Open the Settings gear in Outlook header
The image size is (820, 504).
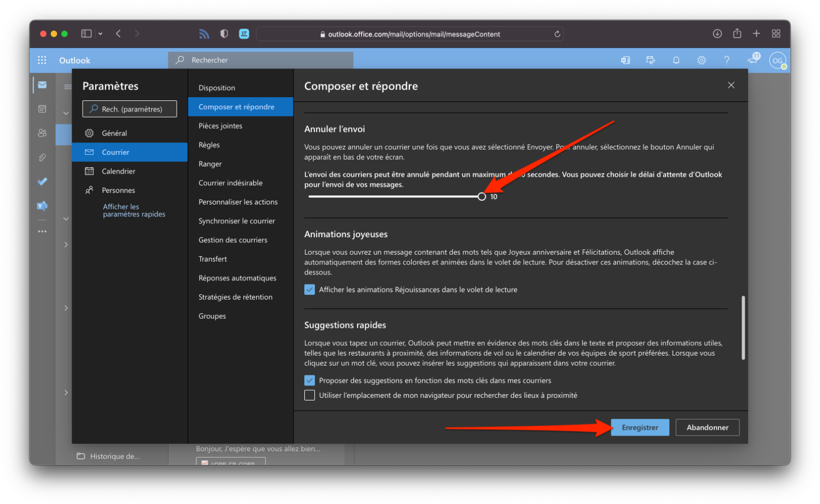[701, 60]
